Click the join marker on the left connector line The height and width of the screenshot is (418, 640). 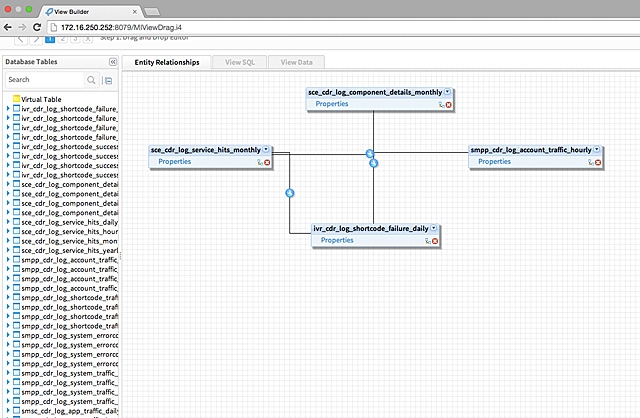(x=289, y=192)
